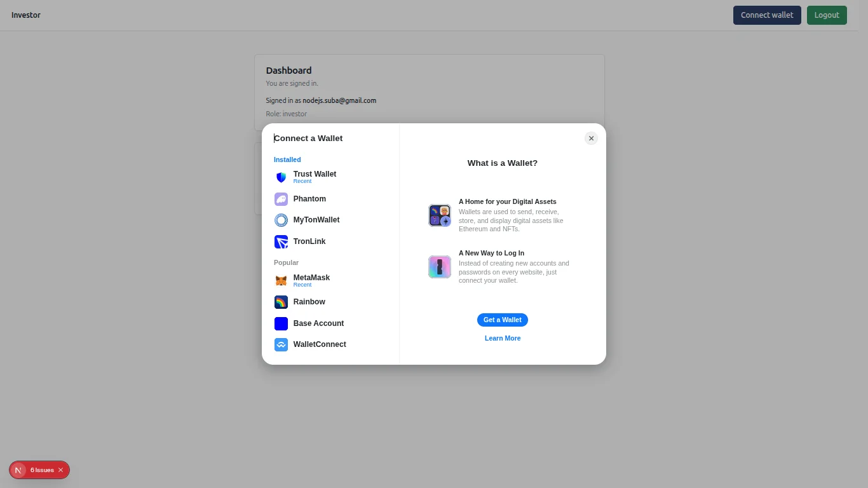Select Base Account option

(330, 323)
